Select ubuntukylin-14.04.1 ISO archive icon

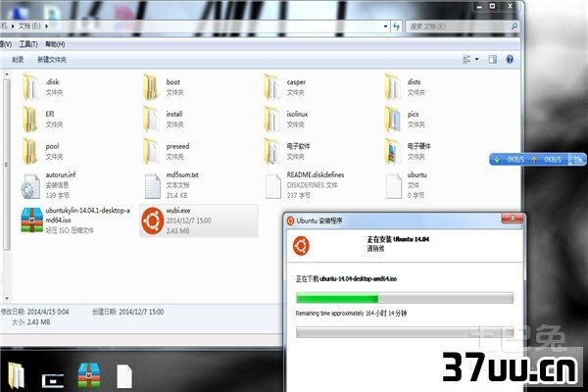click(31, 220)
